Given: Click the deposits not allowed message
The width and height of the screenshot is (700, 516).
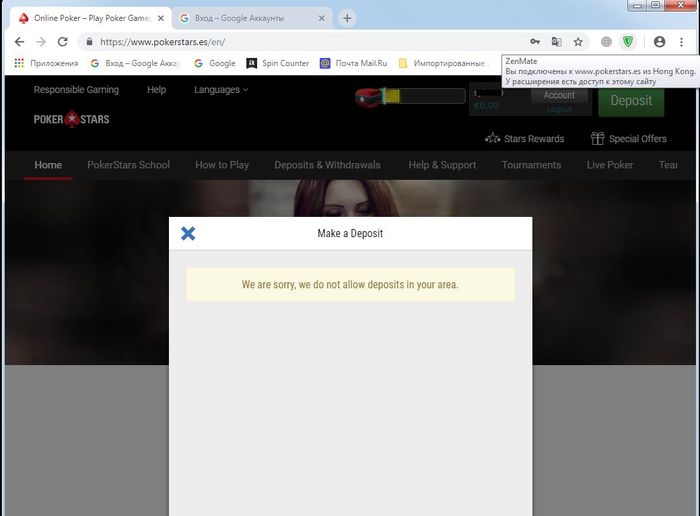Looking at the screenshot, I should (350, 285).
